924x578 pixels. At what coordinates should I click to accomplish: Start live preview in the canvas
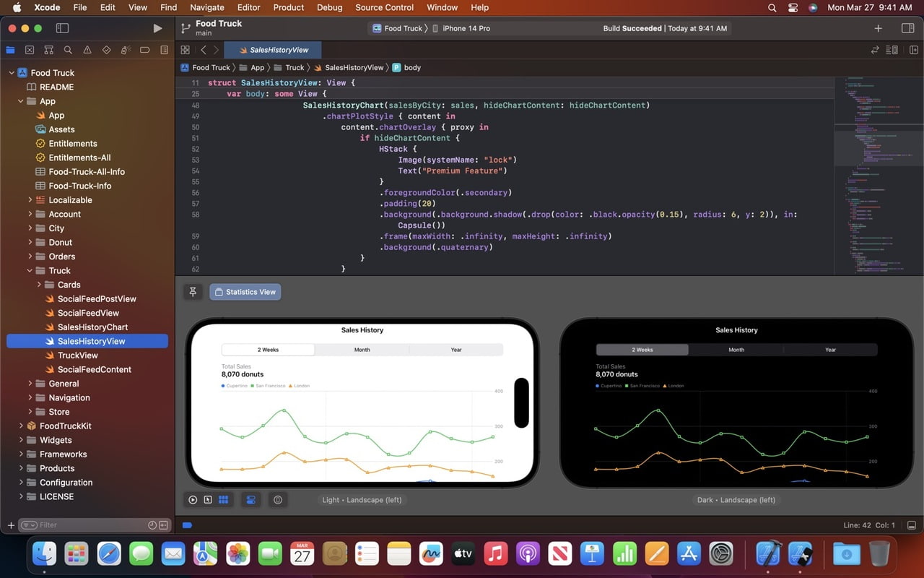192,499
